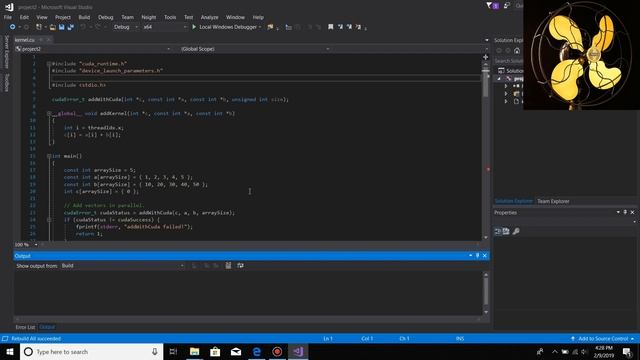
Task: Open the Toolbox side tab
Action: [7, 82]
